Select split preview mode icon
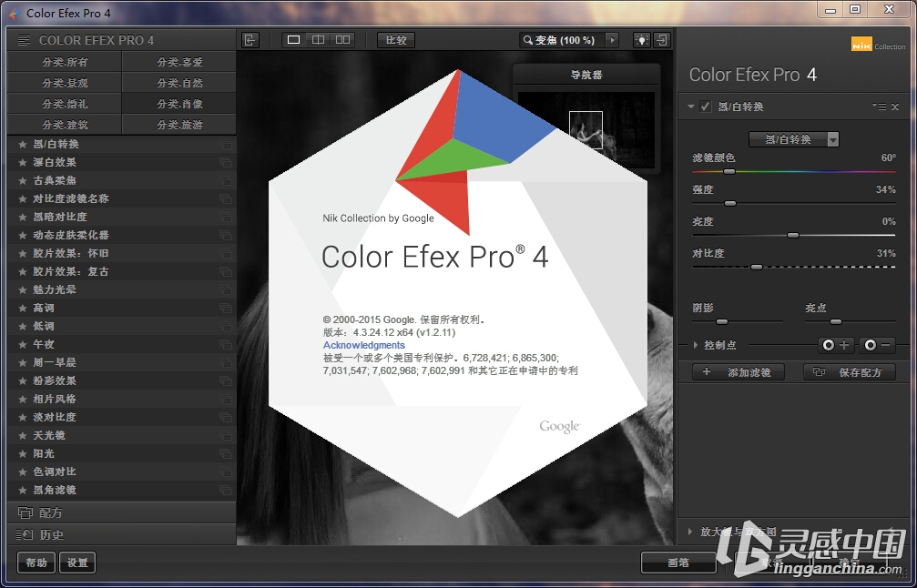917x588 pixels. click(318, 40)
